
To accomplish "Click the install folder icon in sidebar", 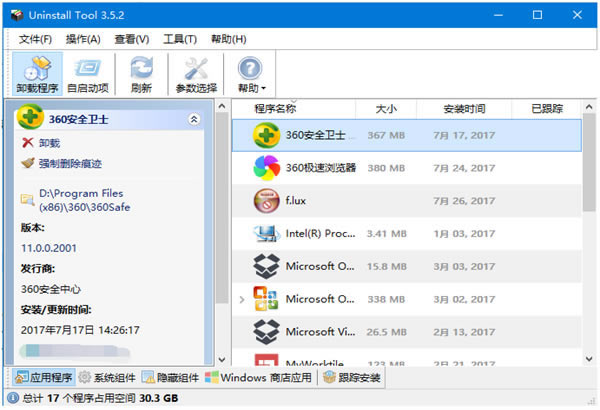I will [27, 199].
